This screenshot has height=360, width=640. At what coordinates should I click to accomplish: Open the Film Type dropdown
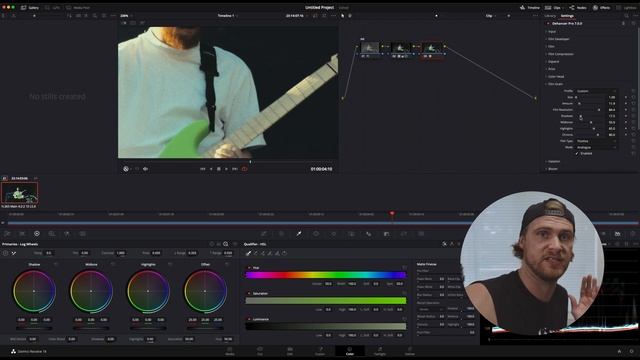point(596,141)
